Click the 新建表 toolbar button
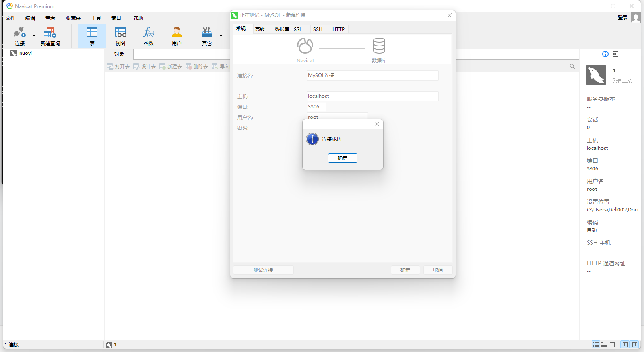This screenshot has height=352, width=644. (x=171, y=67)
